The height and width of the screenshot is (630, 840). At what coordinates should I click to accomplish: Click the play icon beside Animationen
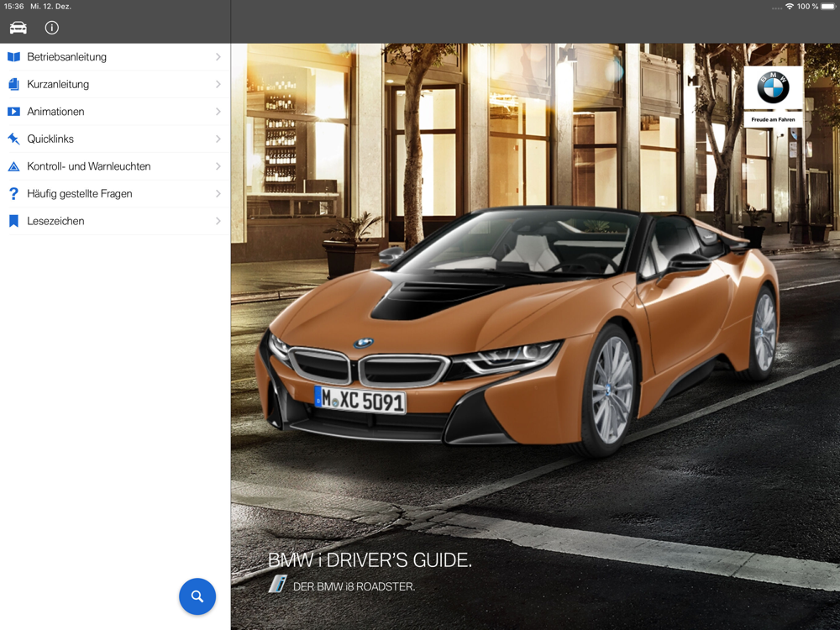14,112
